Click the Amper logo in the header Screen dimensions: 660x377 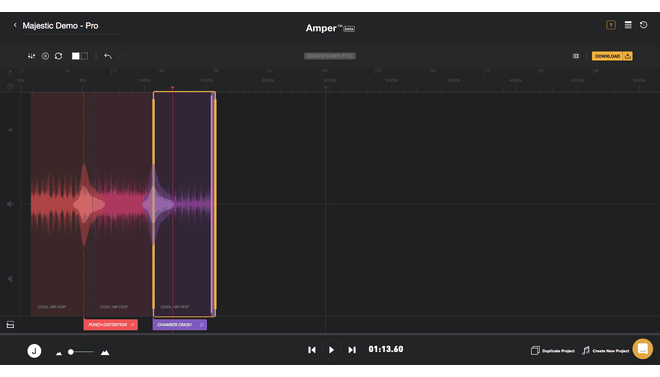coord(330,28)
